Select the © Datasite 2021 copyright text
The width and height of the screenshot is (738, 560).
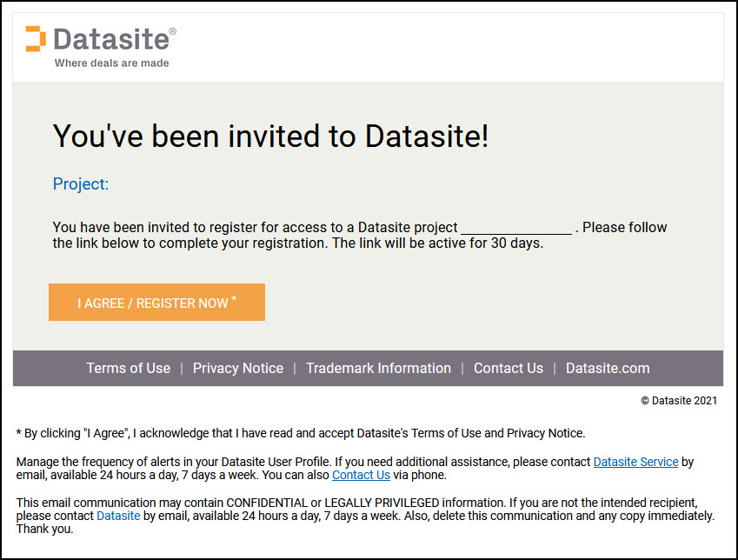pos(681,401)
